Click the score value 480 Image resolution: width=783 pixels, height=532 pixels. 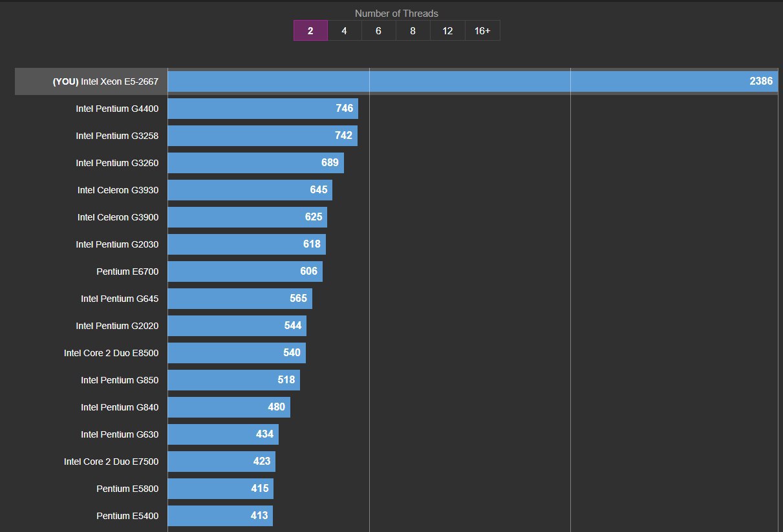click(277, 407)
